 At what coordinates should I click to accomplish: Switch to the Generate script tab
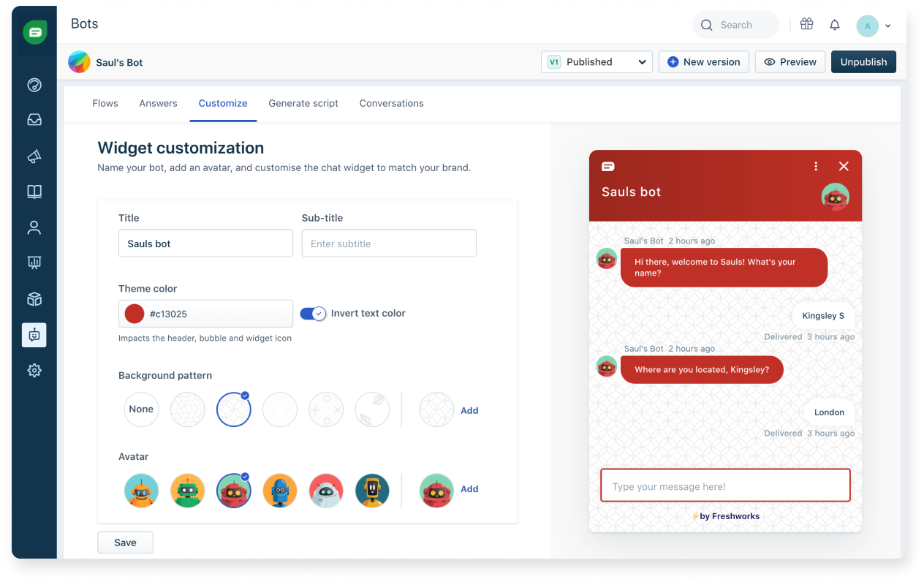pos(303,103)
